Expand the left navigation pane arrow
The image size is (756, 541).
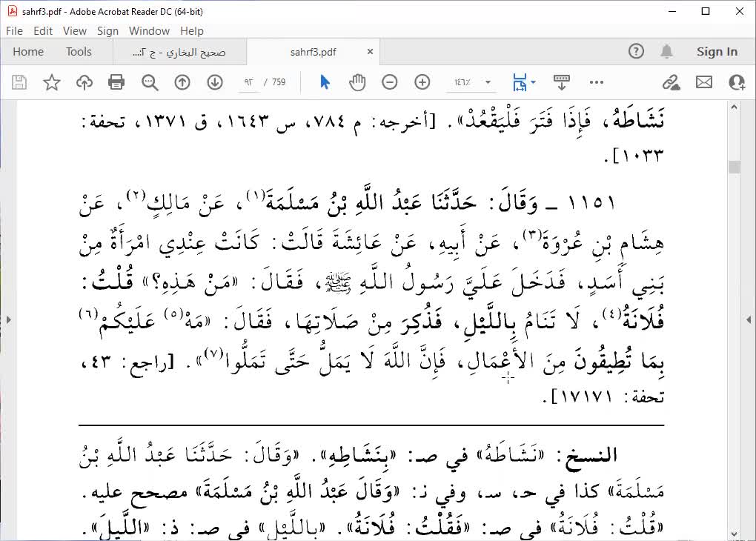click(8, 319)
